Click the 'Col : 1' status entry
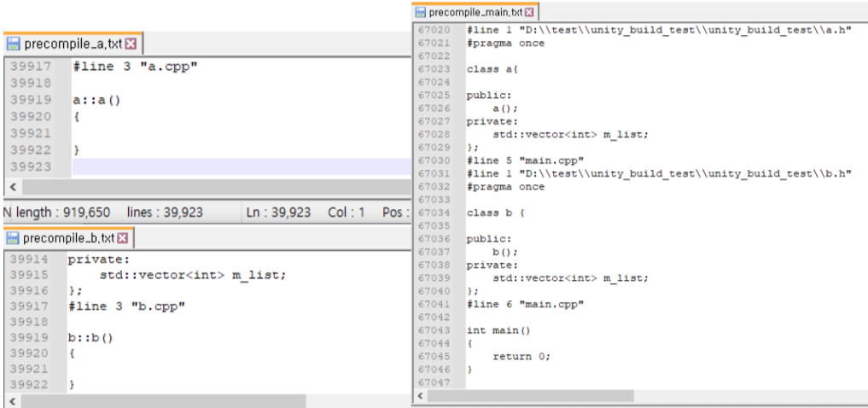The width and height of the screenshot is (868, 408). (x=347, y=212)
